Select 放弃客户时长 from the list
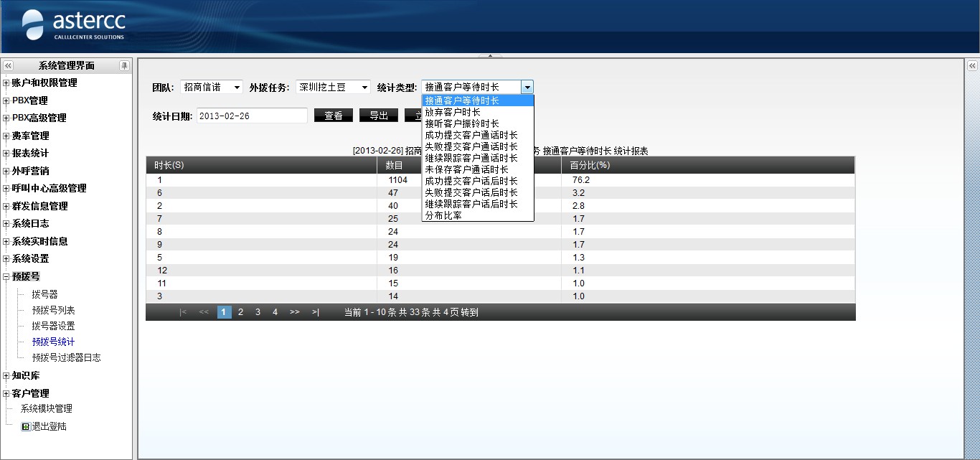Screen dimensions: 980x460 coord(452,112)
